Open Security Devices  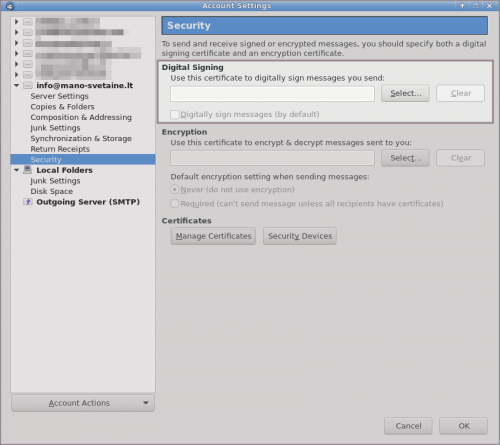(300, 236)
